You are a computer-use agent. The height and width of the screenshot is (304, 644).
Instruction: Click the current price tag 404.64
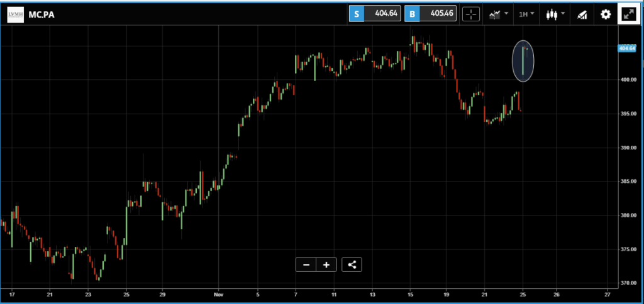pyautogui.click(x=627, y=48)
